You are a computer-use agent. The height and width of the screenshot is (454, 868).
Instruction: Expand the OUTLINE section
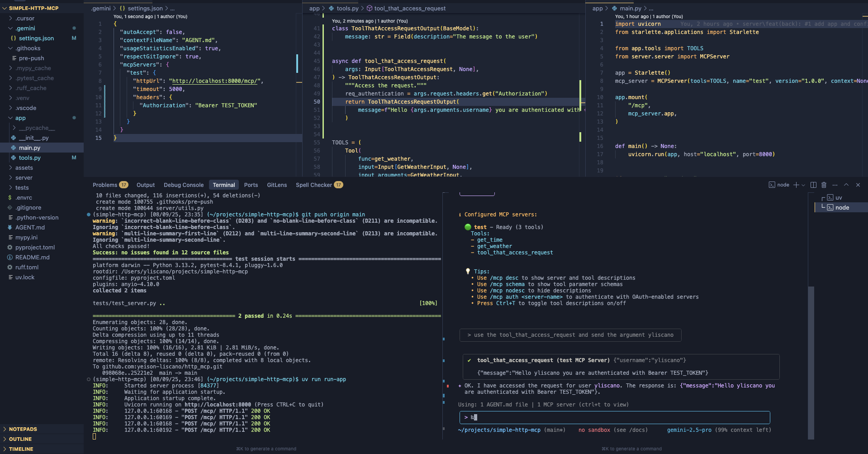point(20,439)
